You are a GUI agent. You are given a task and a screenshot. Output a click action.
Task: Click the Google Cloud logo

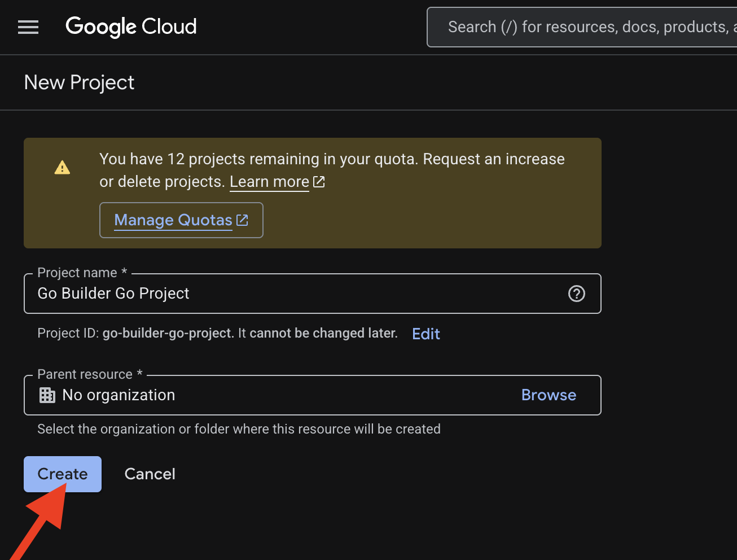point(131,27)
